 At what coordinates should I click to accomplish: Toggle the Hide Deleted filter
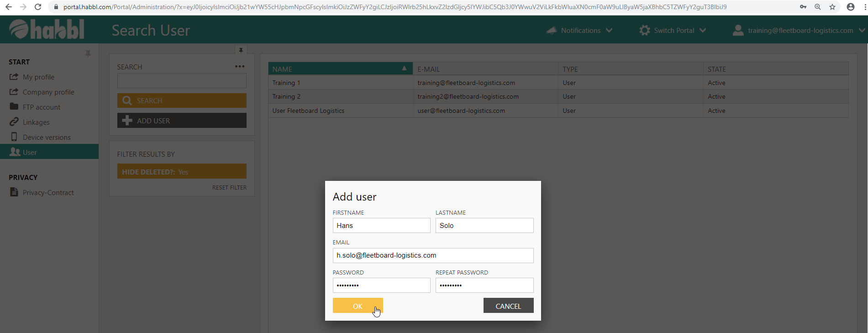tap(182, 172)
